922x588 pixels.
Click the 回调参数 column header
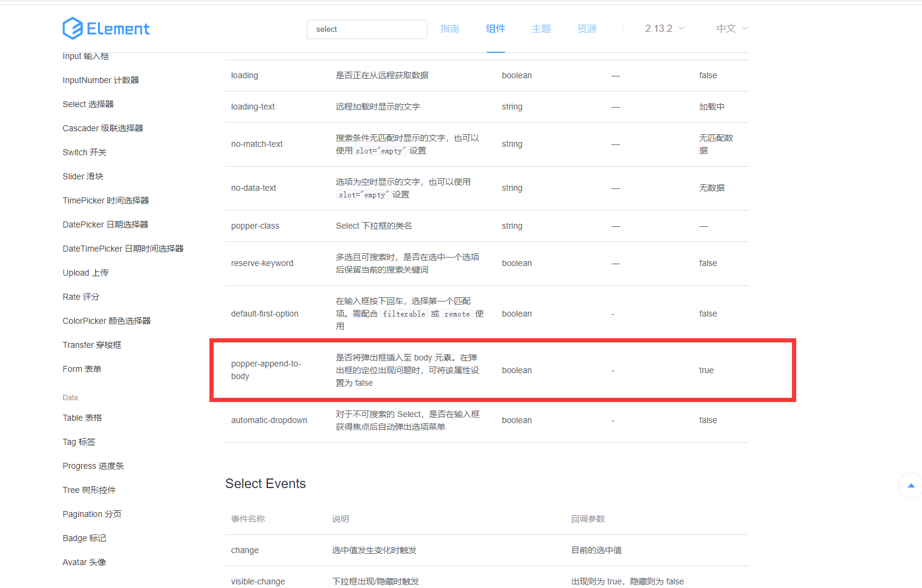pos(588,519)
